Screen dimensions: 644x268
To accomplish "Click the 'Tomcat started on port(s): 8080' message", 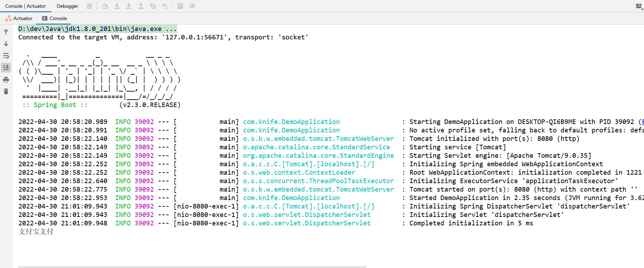I will point(524,189).
